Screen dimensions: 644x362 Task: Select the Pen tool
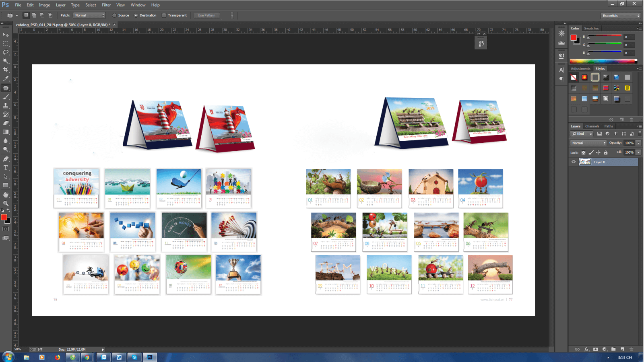click(6, 159)
